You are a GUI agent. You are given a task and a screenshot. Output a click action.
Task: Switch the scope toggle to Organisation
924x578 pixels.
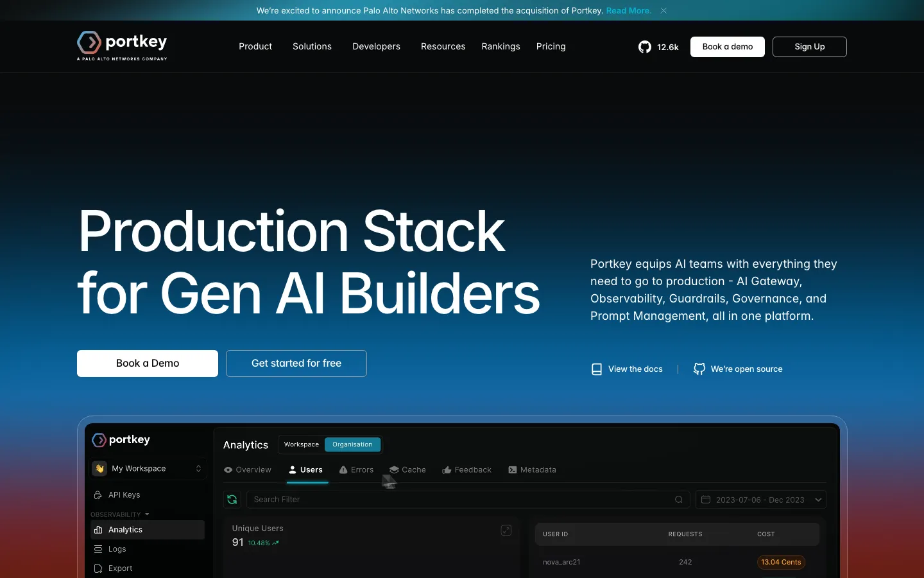click(352, 444)
